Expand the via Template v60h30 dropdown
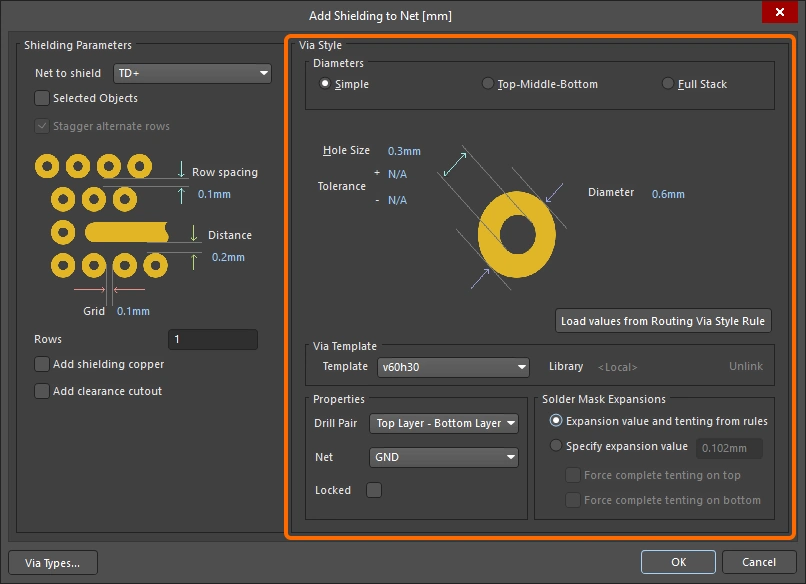 [x=452, y=367]
